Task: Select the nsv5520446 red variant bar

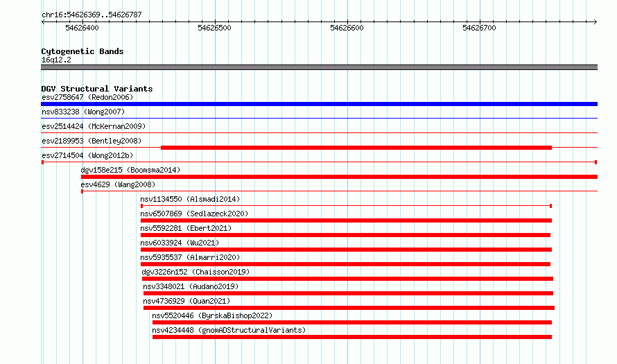Action: point(352,322)
